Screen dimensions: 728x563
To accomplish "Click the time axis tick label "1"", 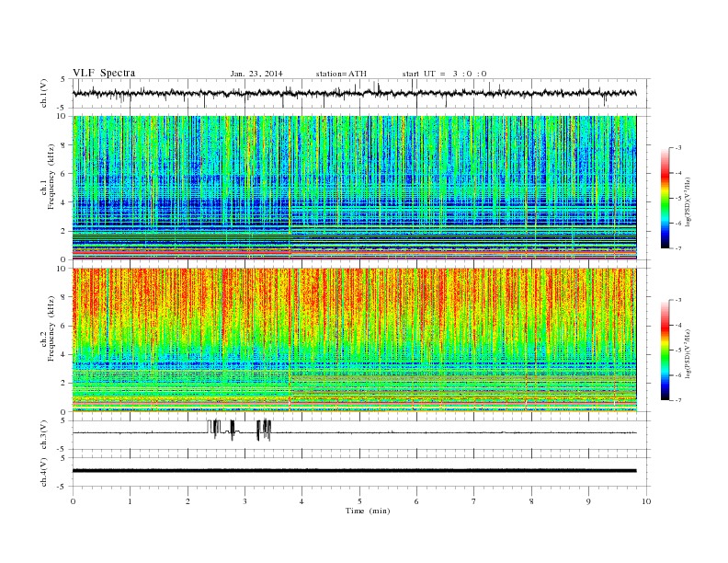I will click(131, 501).
